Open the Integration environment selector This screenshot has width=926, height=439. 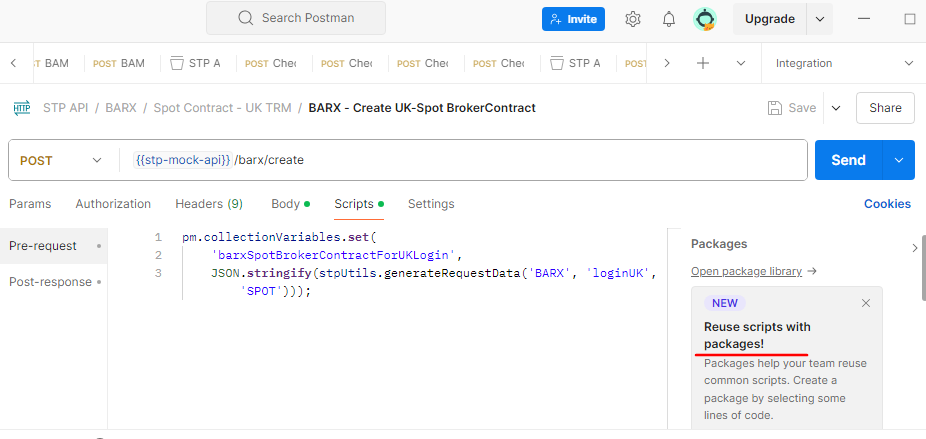[x=844, y=63]
